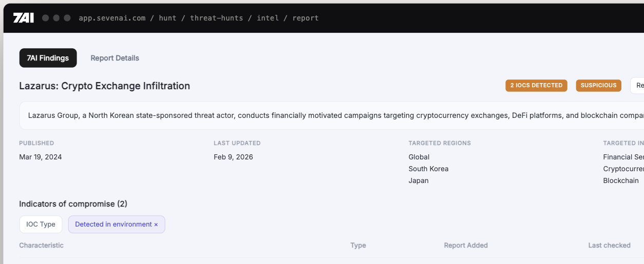Click the SUSPICIOUS status badge
This screenshot has width=644, height=264.
598,86
